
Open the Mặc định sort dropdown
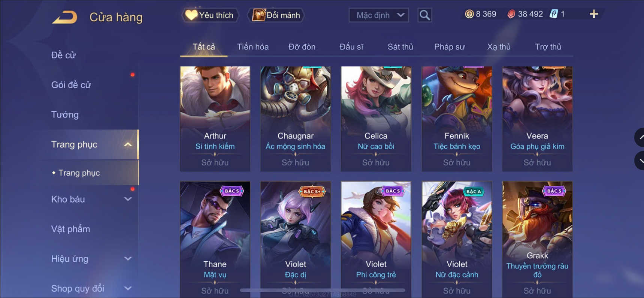pos(379,15)
